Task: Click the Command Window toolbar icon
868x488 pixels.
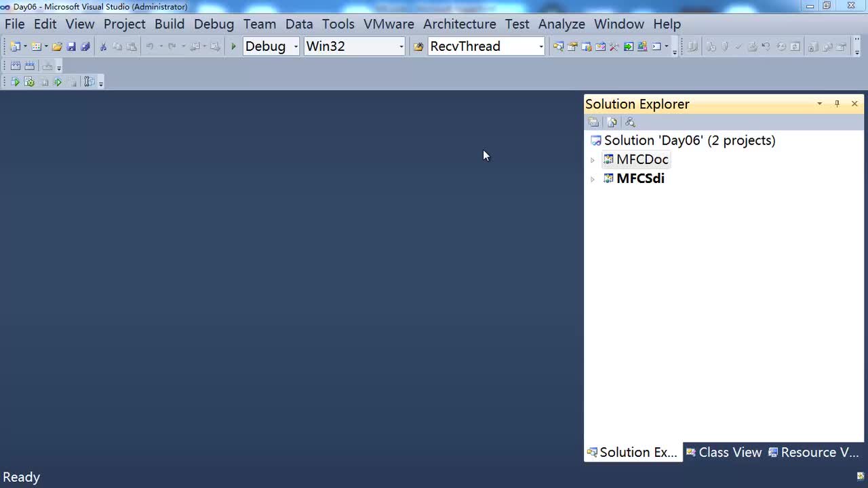Action: click(656, 47)
